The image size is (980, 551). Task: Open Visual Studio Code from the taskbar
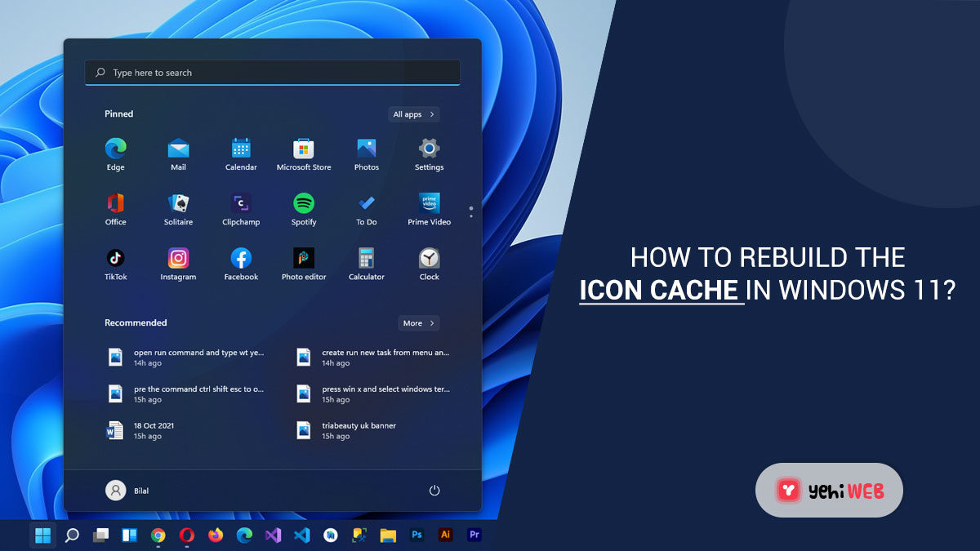pyautogui.click(x=301, y=535)
